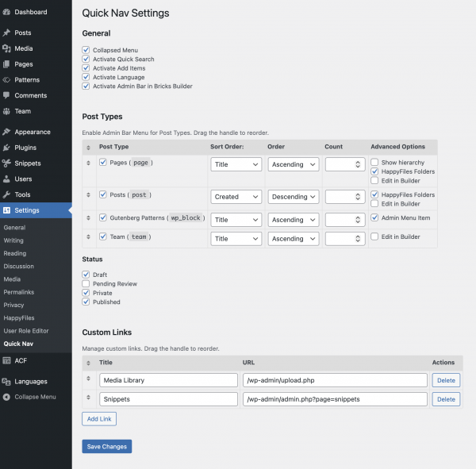Enable the Pending Review status checkbox
This screenshot has width=476, height=469.
(86, 283)
